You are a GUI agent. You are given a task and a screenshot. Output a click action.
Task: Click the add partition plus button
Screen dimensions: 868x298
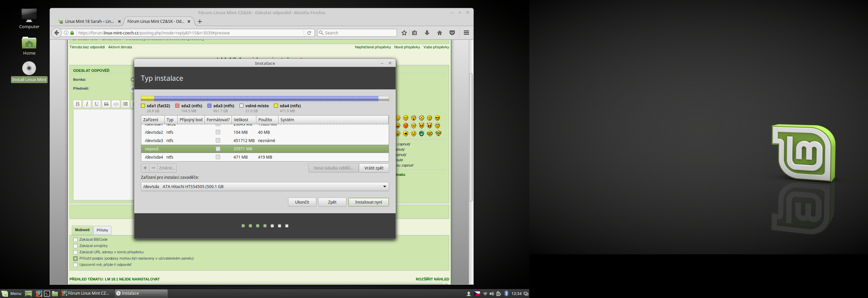click(145, 168)
